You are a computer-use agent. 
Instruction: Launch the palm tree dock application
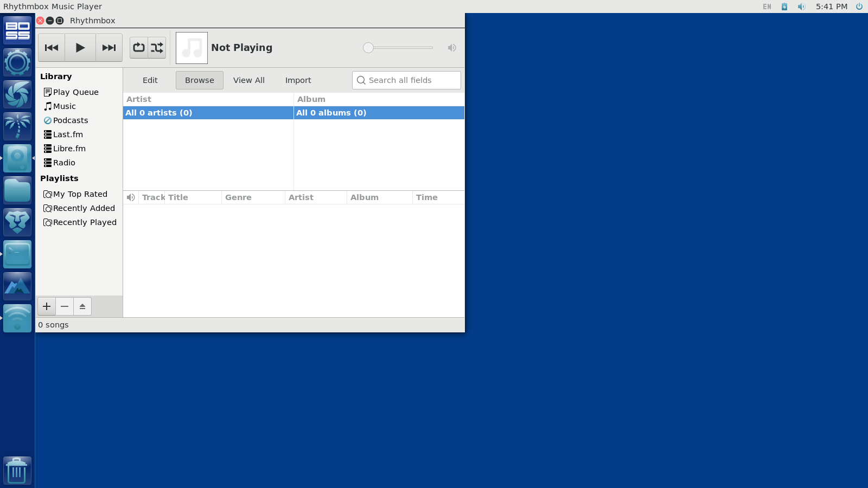tap(17, 126)
